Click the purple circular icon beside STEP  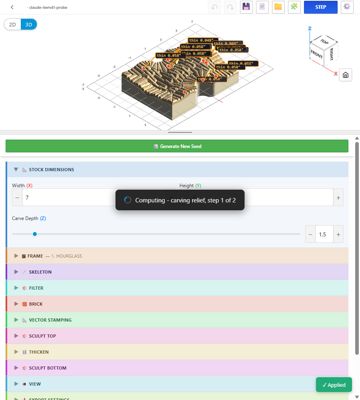(x=347, y=7)
